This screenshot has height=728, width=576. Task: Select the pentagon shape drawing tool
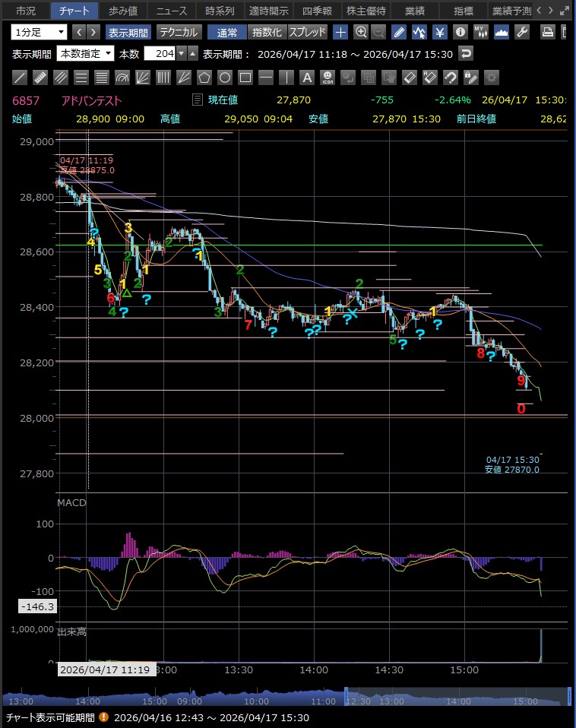click(204, 78)
